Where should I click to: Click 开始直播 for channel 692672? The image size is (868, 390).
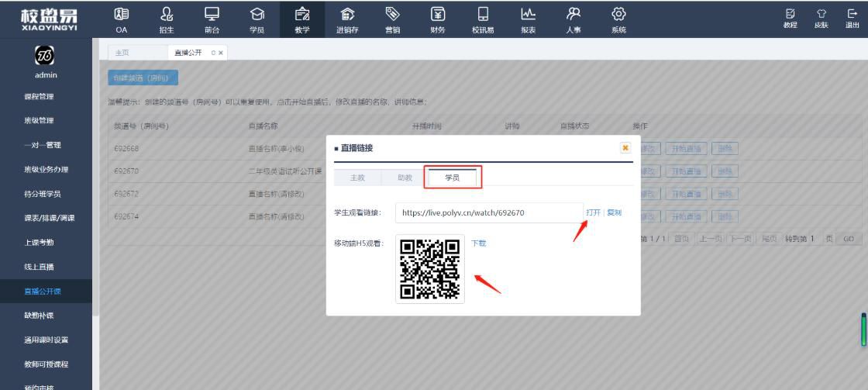coord(686,194)
